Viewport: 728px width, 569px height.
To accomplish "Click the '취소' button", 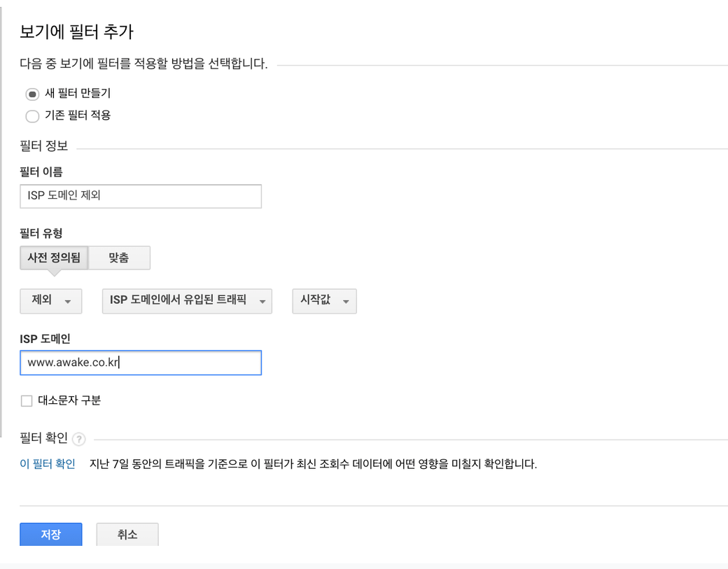I will pos(127,534).
